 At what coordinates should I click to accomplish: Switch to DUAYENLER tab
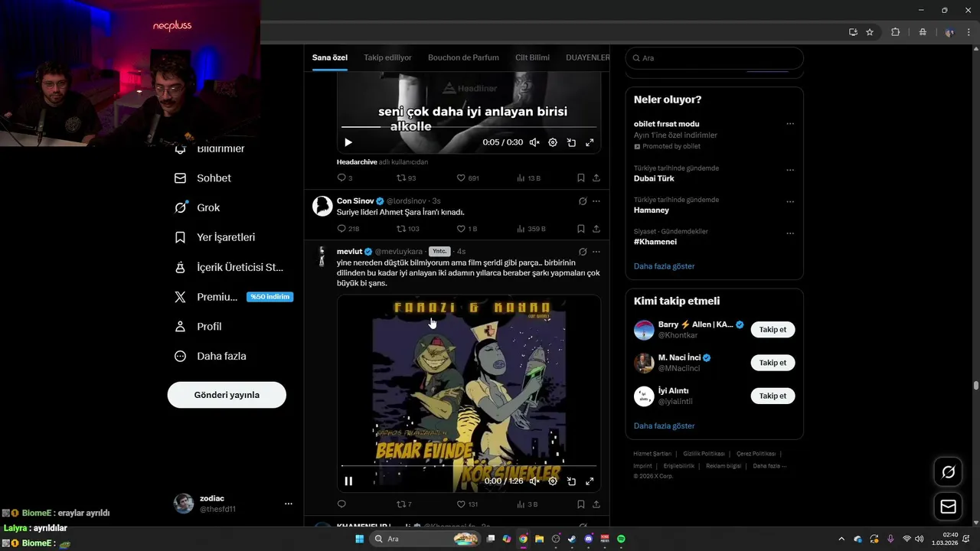(x=587, y=57)
